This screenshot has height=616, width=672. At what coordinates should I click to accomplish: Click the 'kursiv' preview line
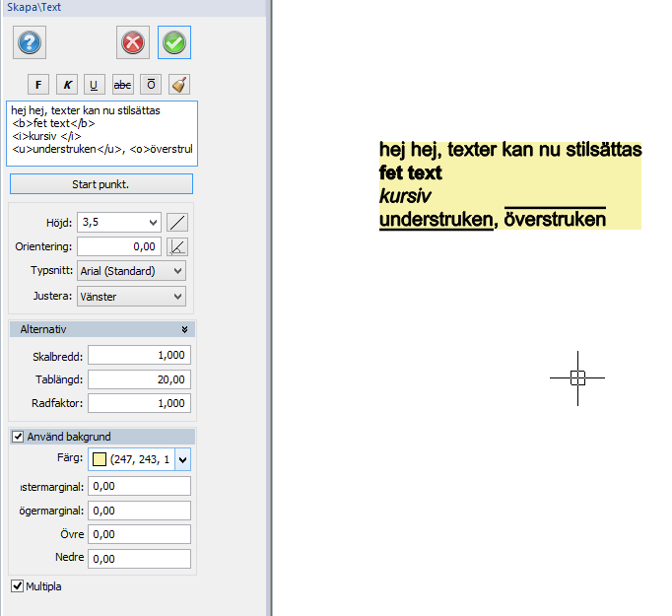pyautogui.click(x=405, y=196)
